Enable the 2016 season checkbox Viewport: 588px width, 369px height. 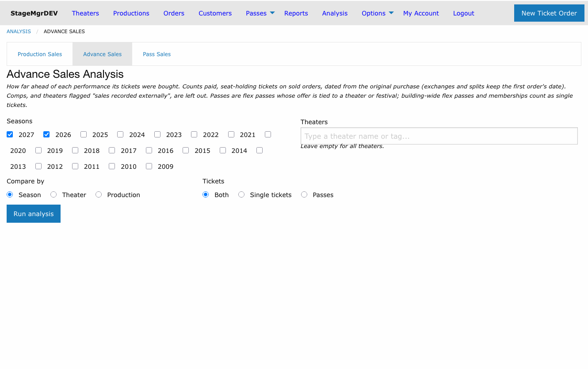149,150
